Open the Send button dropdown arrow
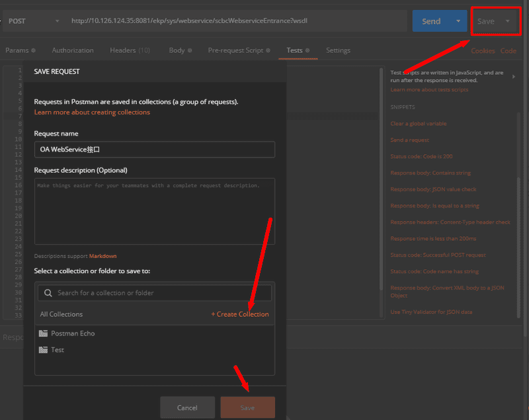 (458, 21)
